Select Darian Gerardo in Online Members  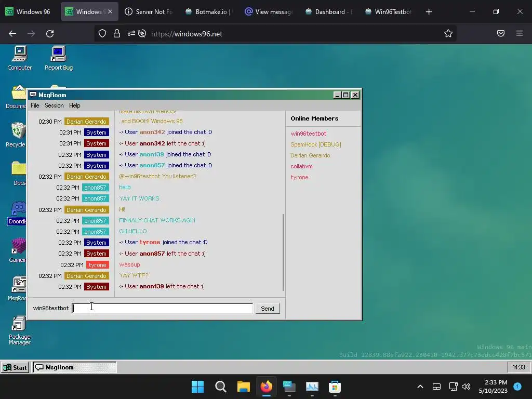(310, 155)
